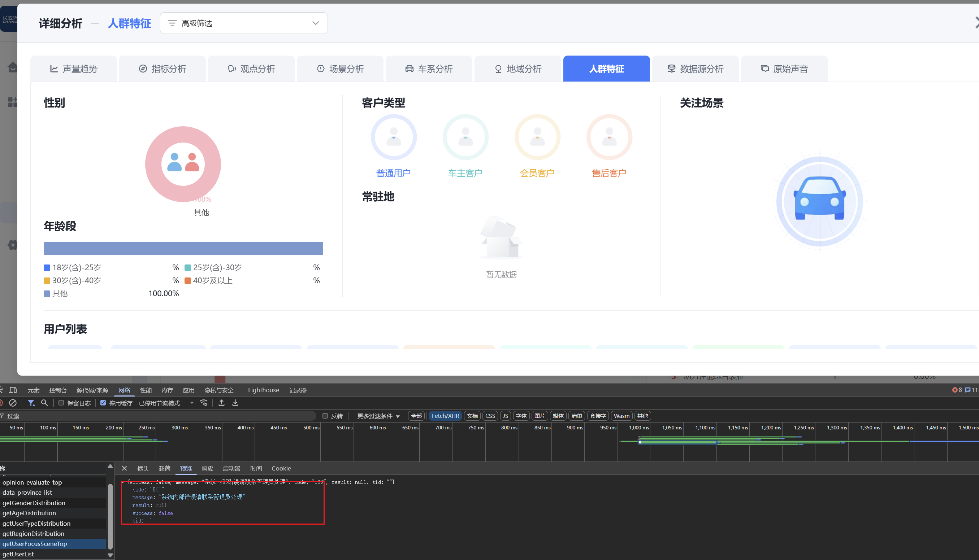Clear the network log
Image resolution: width=979 pixels, height=560 pixels.
click(13, 403)
